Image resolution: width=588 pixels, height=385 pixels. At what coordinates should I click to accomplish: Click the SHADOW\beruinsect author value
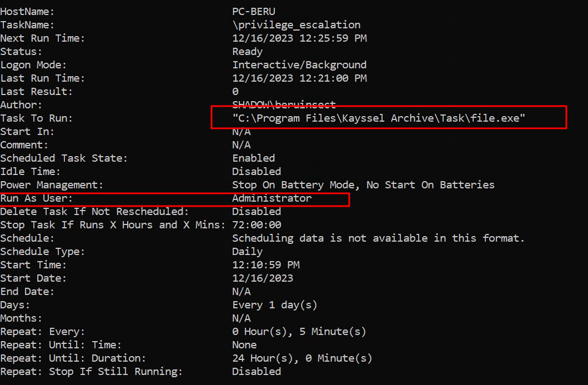point(284,104)
